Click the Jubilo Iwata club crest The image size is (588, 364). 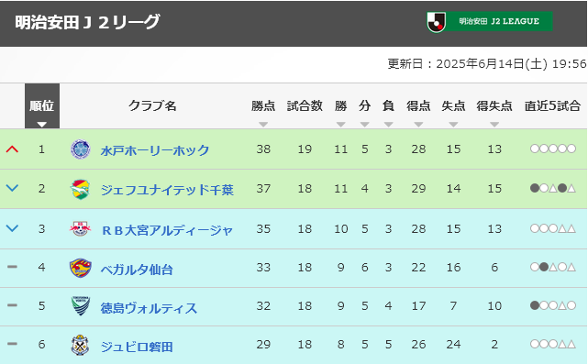(x=80, y=345)
